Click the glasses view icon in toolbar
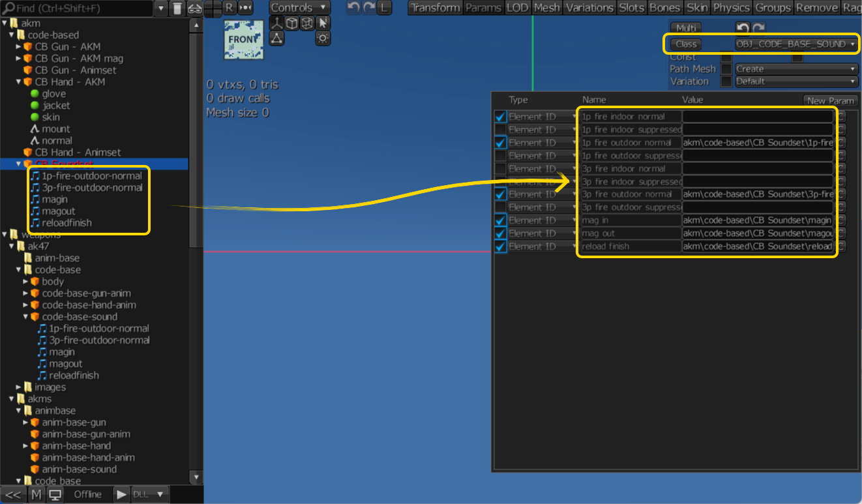 point(194,8)
